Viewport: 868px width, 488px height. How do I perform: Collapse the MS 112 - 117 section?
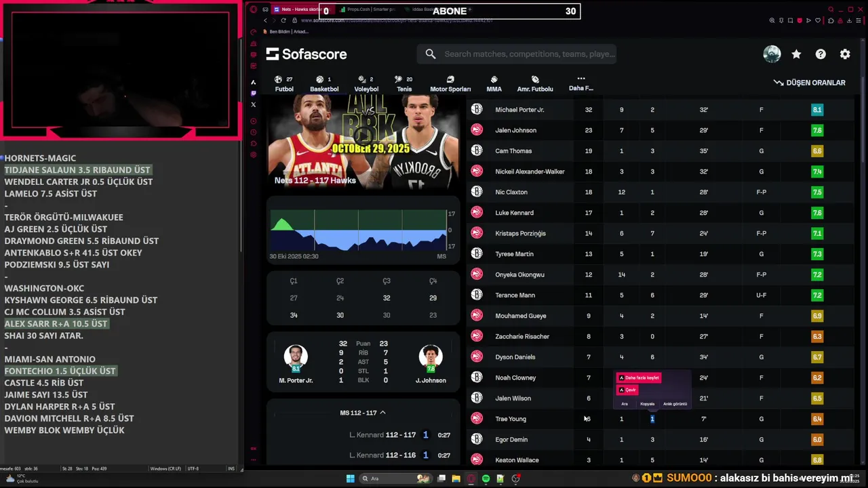point(363,413)
